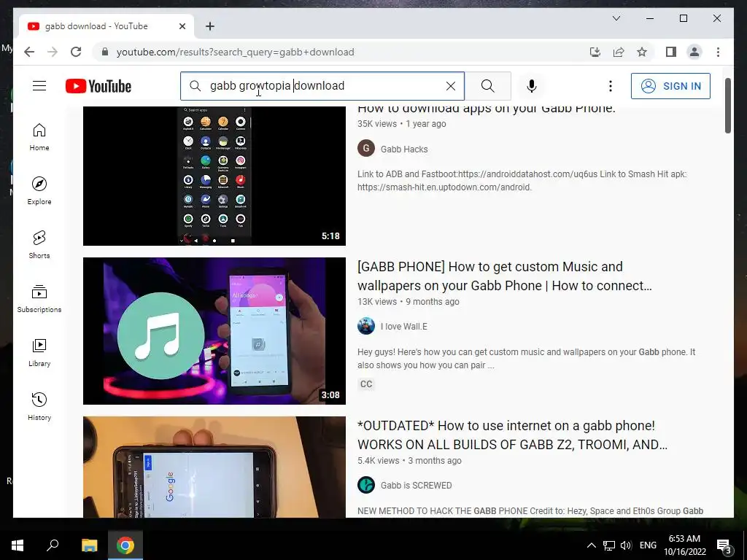Clear the search box with X
This screenshot has width=747, height=560.
point(450,86)
